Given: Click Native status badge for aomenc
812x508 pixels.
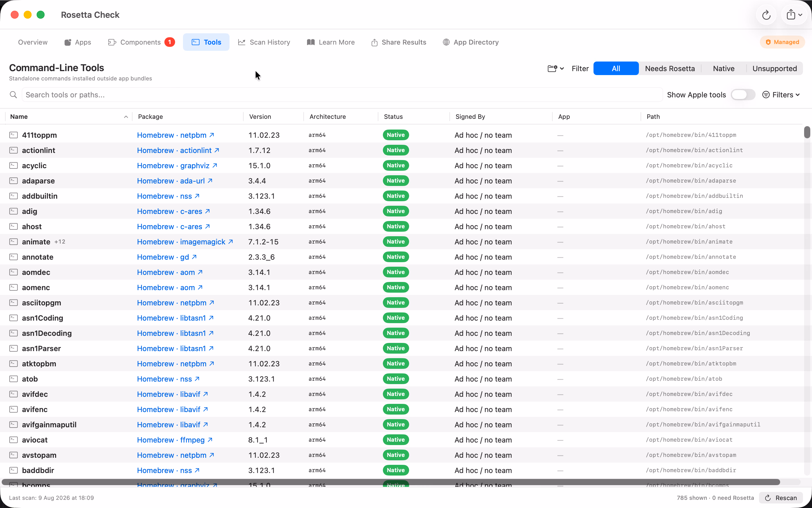Looking at the screenshot, I should 396,287.
